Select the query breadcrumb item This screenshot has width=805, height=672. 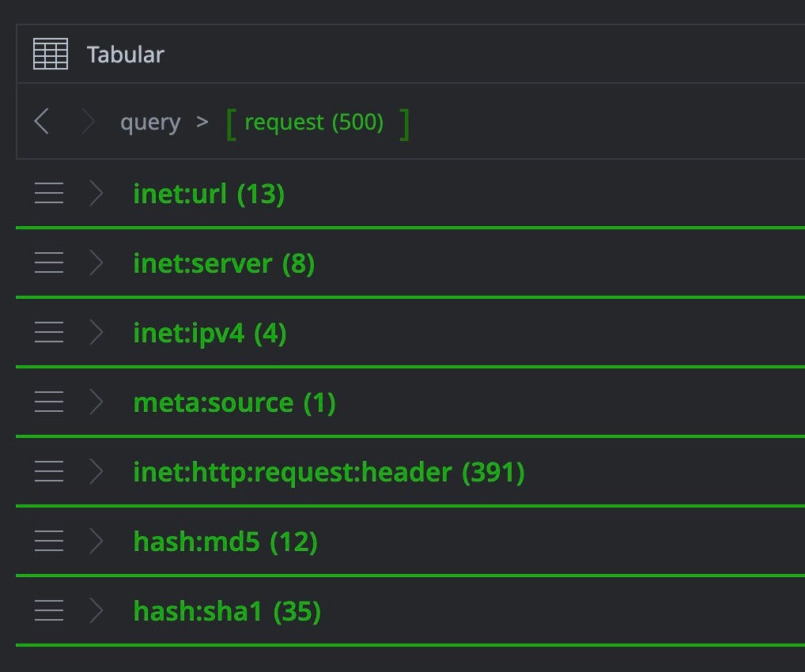[150, 123]
